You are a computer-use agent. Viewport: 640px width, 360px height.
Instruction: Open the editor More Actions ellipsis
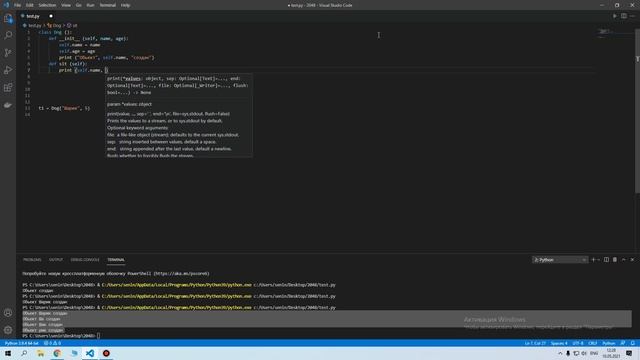[632, 16]
